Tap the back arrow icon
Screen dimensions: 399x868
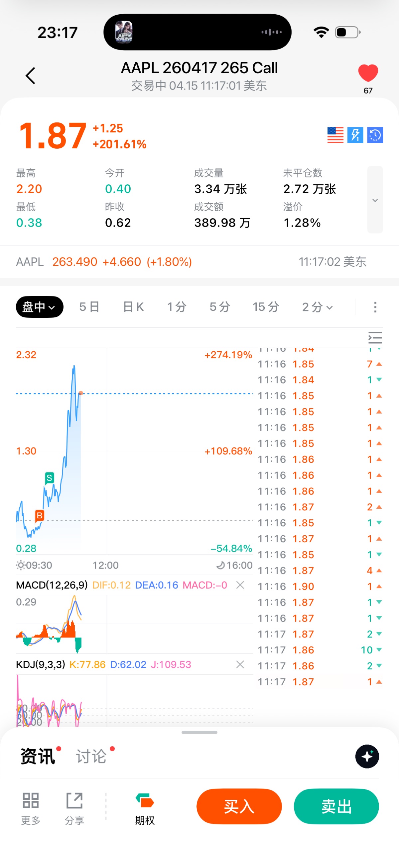(x=31, y=76)
